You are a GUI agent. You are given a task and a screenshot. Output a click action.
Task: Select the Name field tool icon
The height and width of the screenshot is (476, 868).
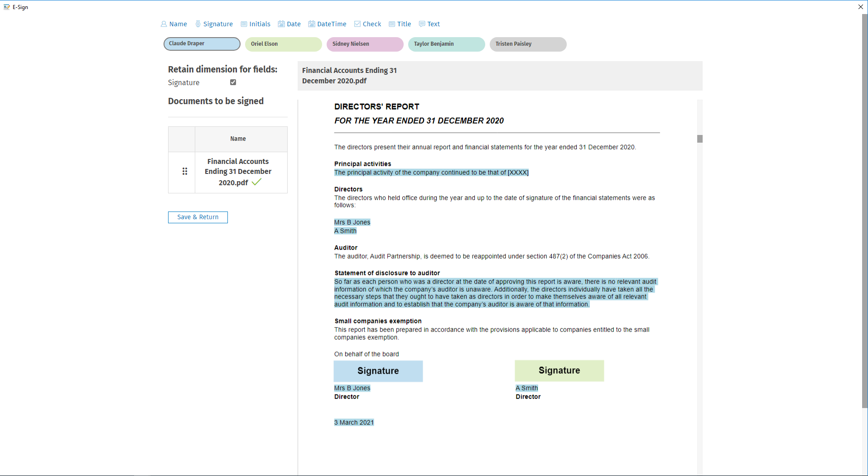[x=164, y=24]
